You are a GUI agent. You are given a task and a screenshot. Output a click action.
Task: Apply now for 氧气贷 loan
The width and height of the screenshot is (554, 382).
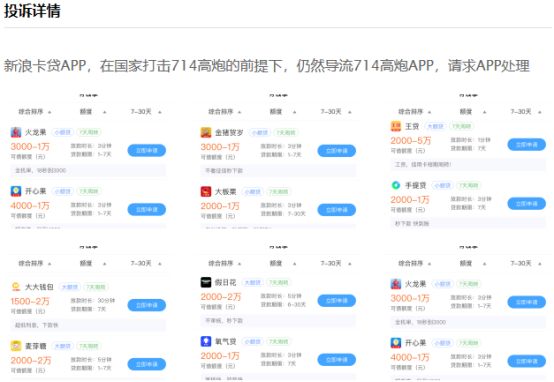point(337,360)
